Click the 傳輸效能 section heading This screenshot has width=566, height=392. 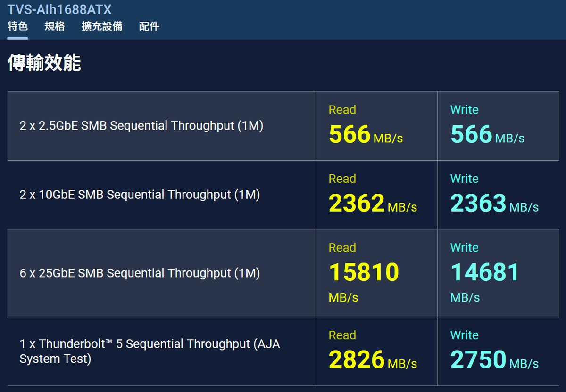click(44, 63)
